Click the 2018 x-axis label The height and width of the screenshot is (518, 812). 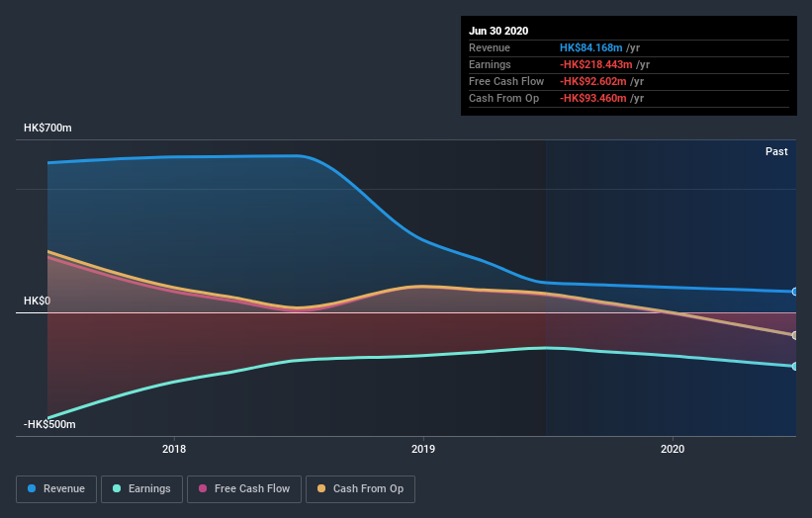(x=174, y=449)
